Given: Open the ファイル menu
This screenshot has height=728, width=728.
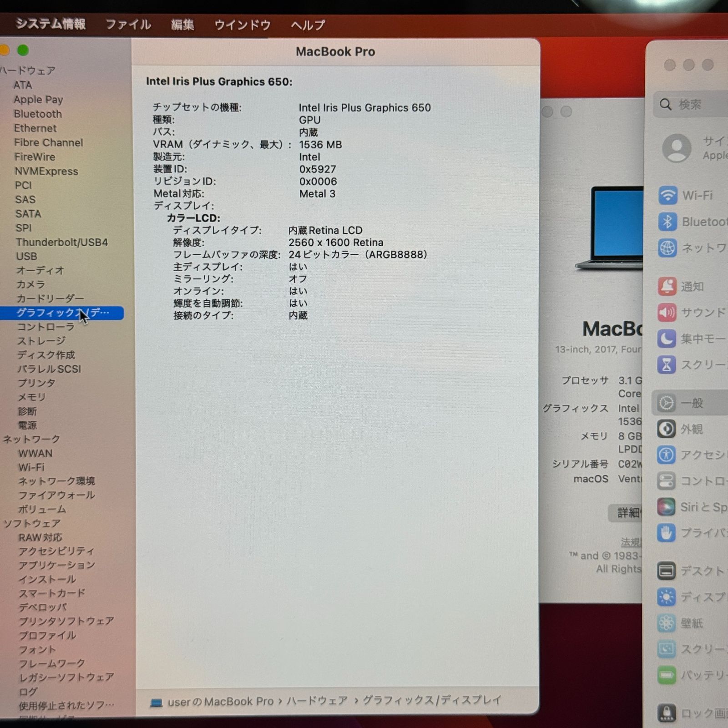Looking at the screenshot, I should tap(128, 24).
